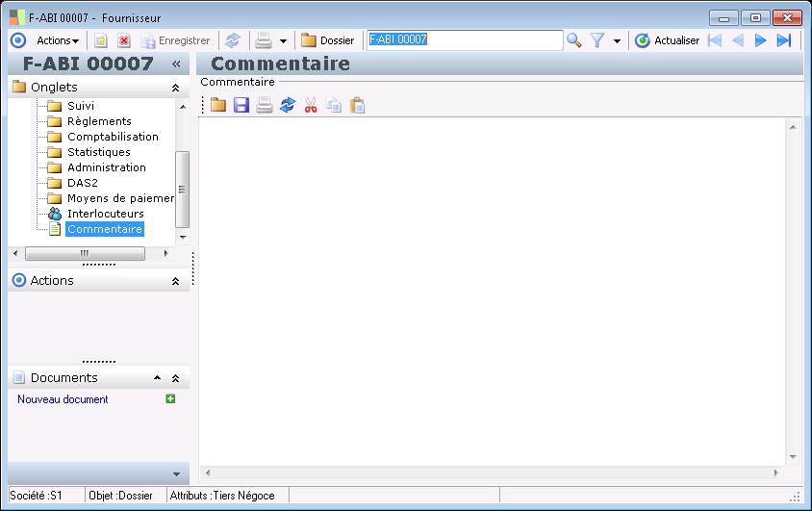Click the new record star icon
The height and width of the screenshot is (511, 812).
tap(100, 40)
